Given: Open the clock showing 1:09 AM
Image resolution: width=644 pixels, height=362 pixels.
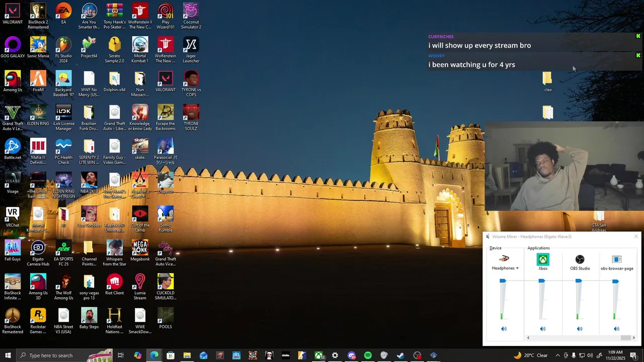Looking at the screenshot, I should click(x=615, y=355).
